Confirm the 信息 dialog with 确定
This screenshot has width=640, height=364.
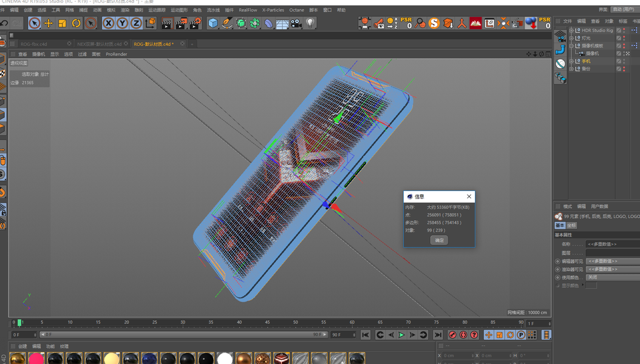[x=439, y=240]
